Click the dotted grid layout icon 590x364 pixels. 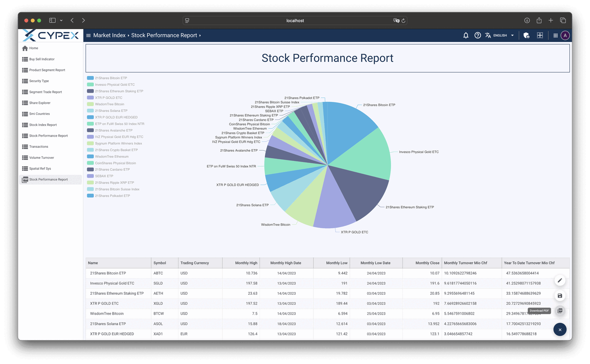click(x=540, y=35)
